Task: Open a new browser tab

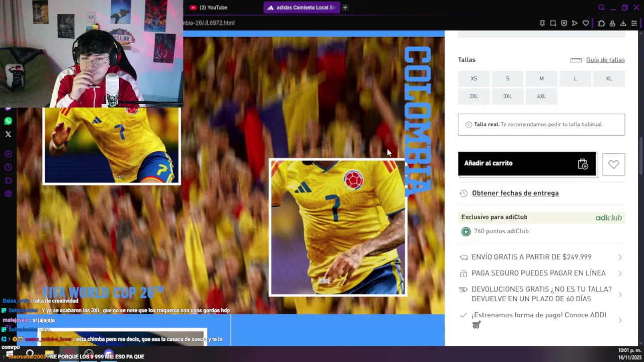Action: point(345,8)
